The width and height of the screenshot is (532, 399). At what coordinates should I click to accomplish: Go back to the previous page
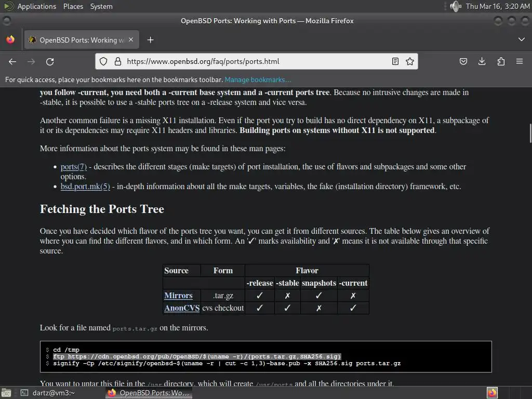point(12,61)
